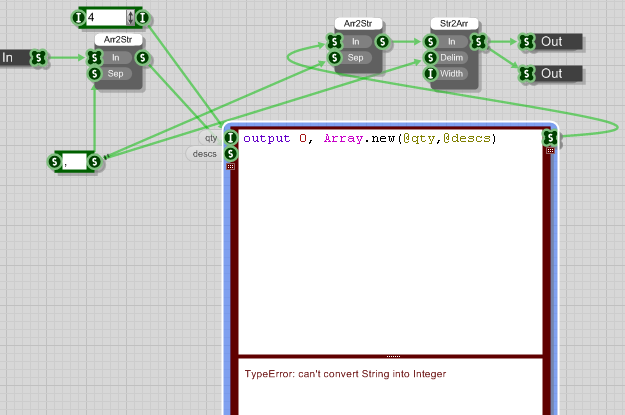
Task: Click the integer box's left input connector
Action: [x=79, y=17]
